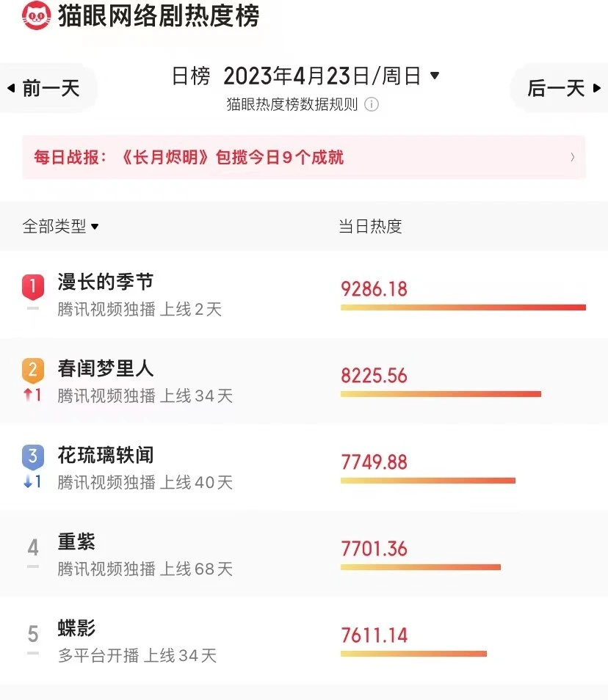Click the red up-arrow rank change indicator
This screenshot has height=700, width=608.
(x=32, y=395)
